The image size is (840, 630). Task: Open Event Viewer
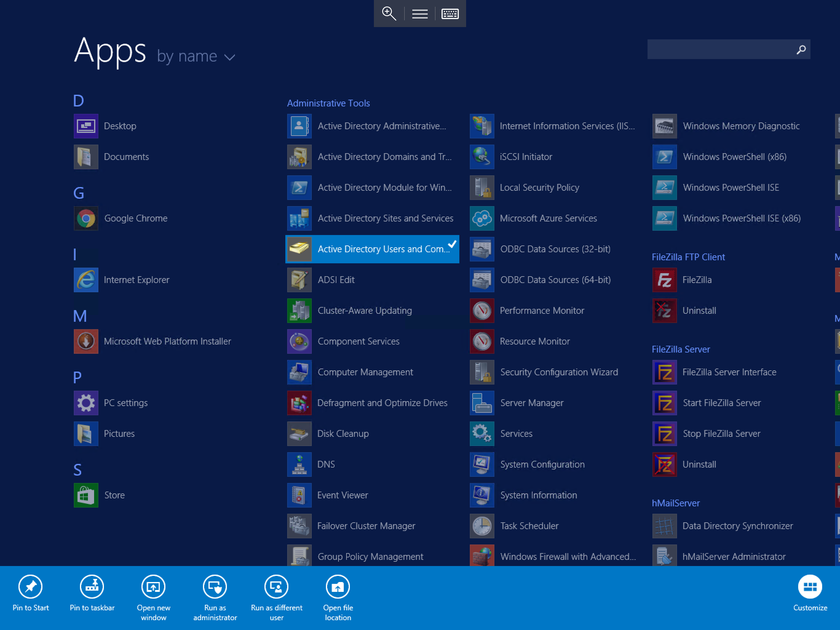click(372, 496)
